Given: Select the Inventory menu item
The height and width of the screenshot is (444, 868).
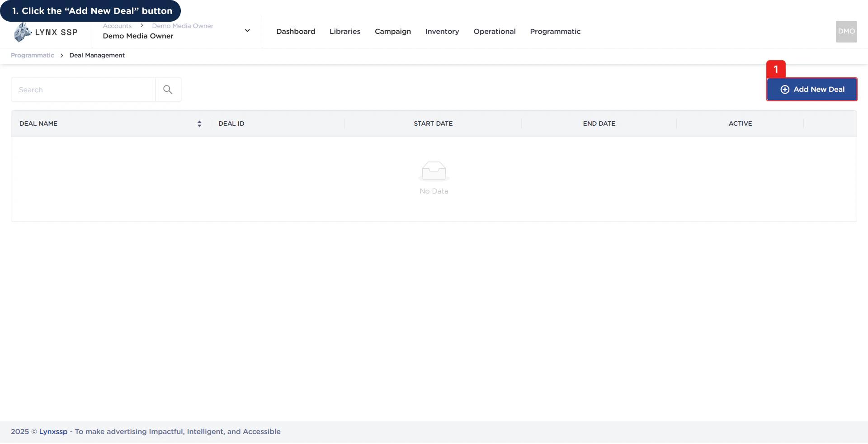Looking at the screenshot, I should [442, 31].
